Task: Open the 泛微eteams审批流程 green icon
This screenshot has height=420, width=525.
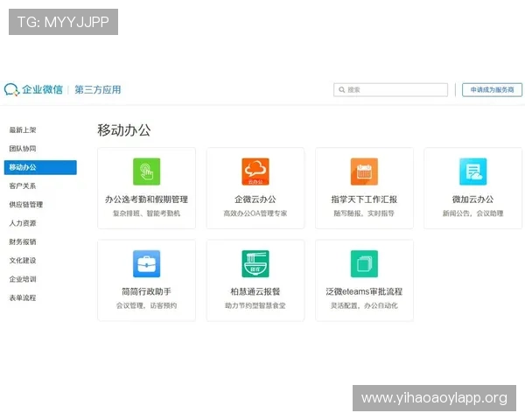Action: (364, 263)
